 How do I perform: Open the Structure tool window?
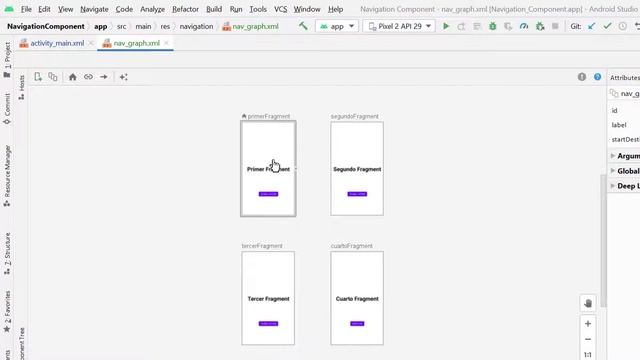point(7,253)
